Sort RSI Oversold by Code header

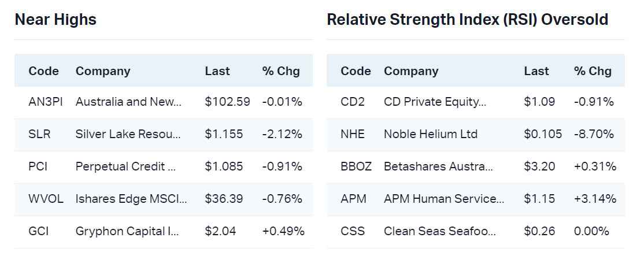(x=356, y=71)
